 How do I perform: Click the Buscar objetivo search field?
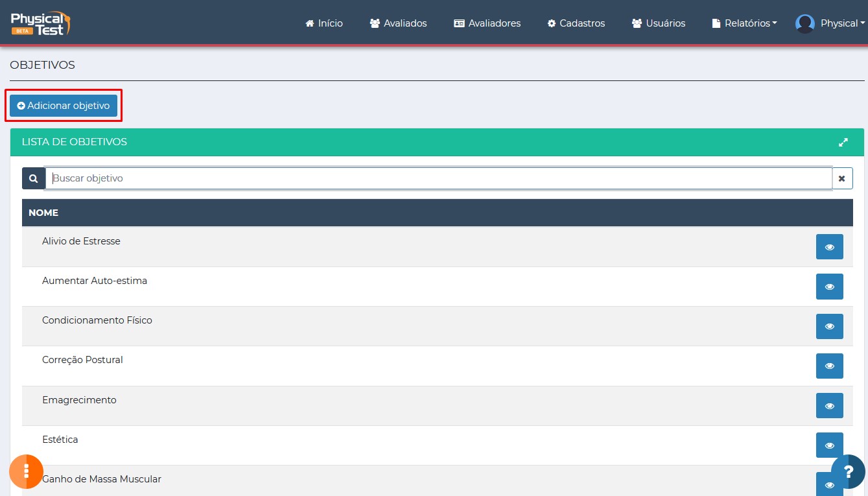(x=438, y=178)
